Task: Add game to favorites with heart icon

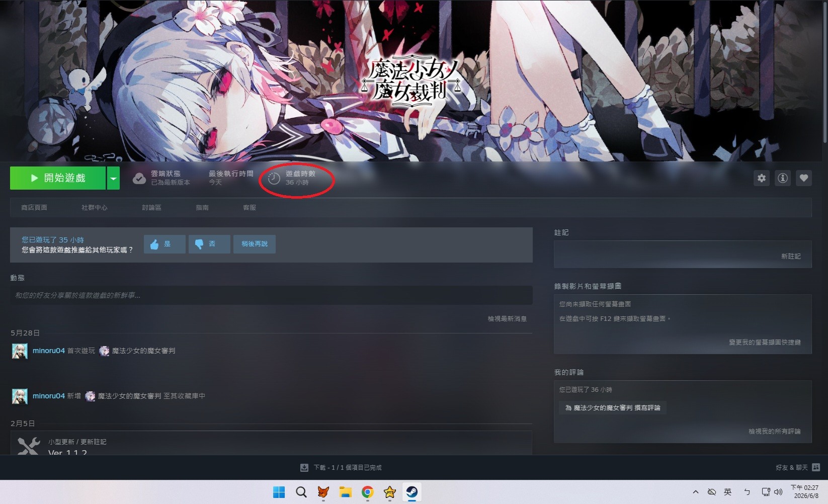Action: [x=804, y=178]
